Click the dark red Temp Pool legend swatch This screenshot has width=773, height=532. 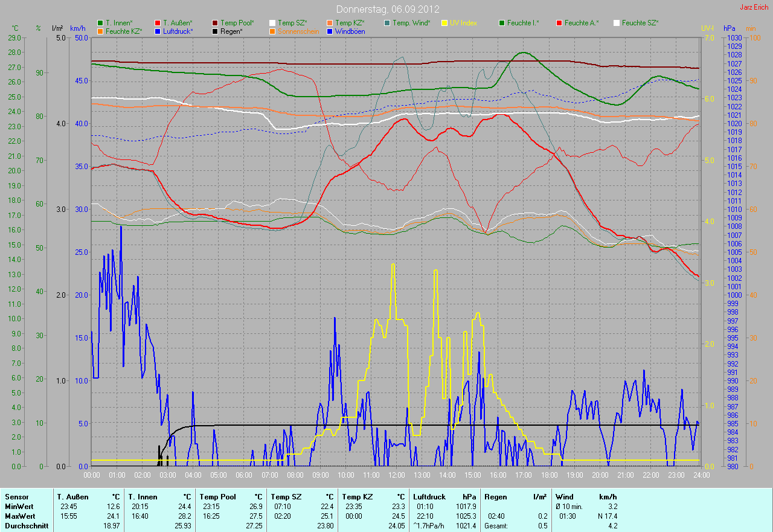215,23
